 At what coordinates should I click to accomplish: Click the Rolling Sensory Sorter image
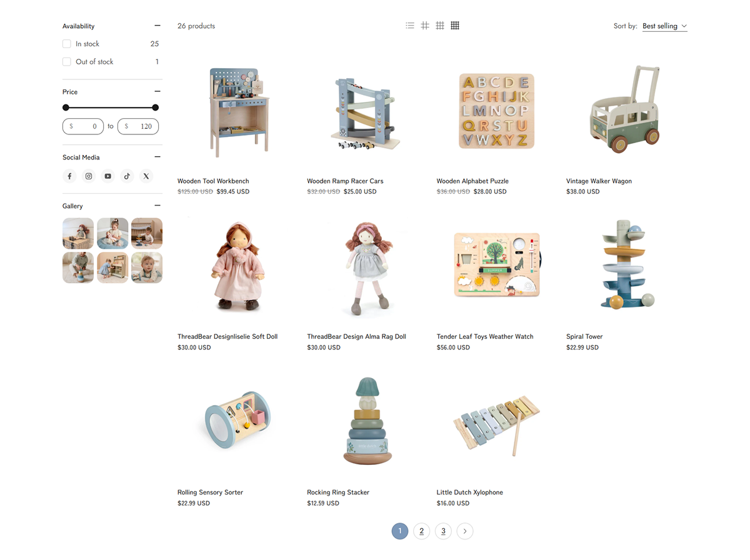point(237,419)
